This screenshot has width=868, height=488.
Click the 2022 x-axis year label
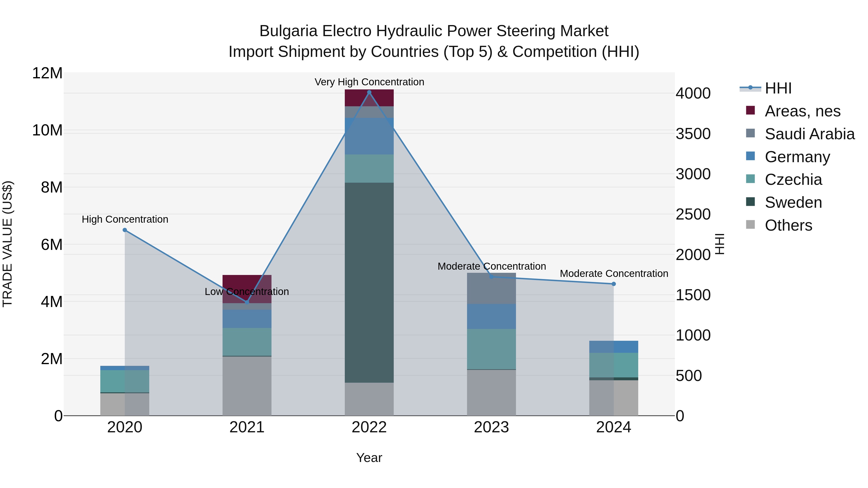pyautogui.click(x=369, y=427)
